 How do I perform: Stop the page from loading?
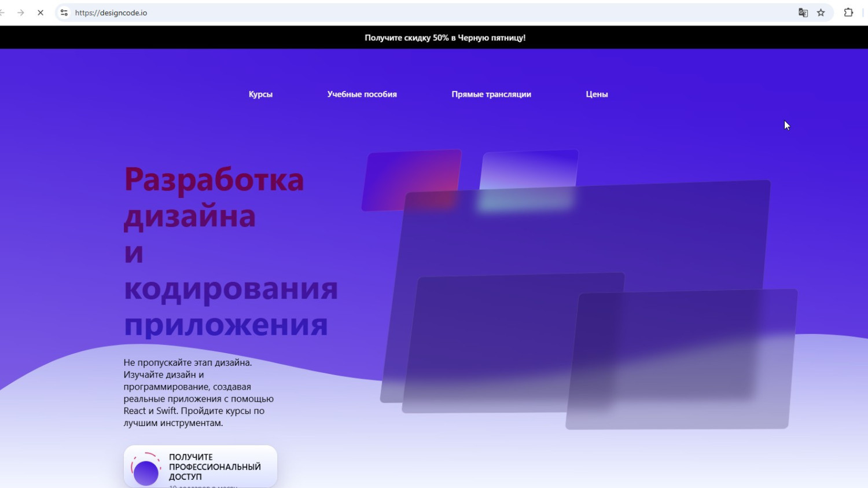click(41, 13)
